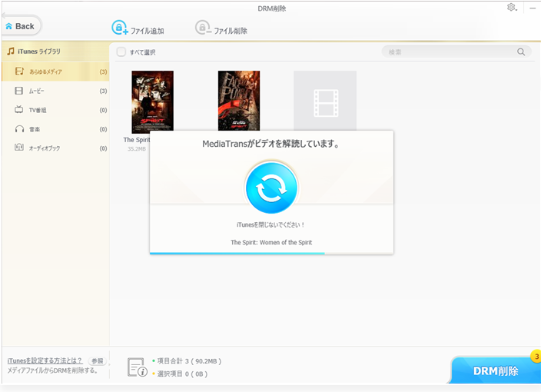
Task: Click the ファイル削除 remove file icon
Action: tap(203, 28)
